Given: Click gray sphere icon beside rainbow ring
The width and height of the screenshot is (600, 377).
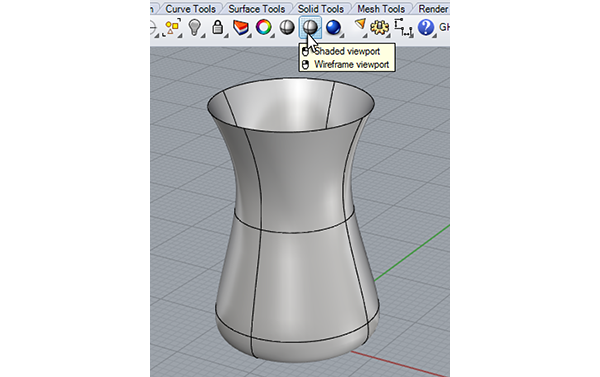Looking at the screenshot, I should 287,28.
